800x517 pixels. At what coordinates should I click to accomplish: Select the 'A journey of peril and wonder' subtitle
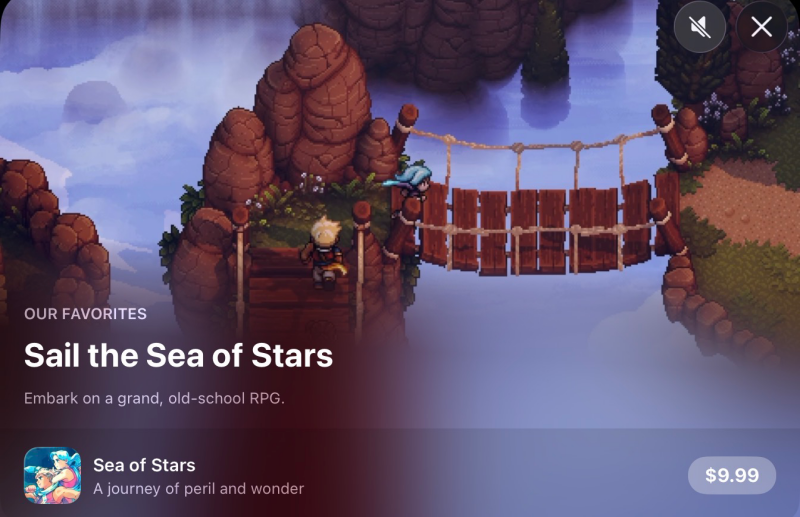(x=198, y=488)
